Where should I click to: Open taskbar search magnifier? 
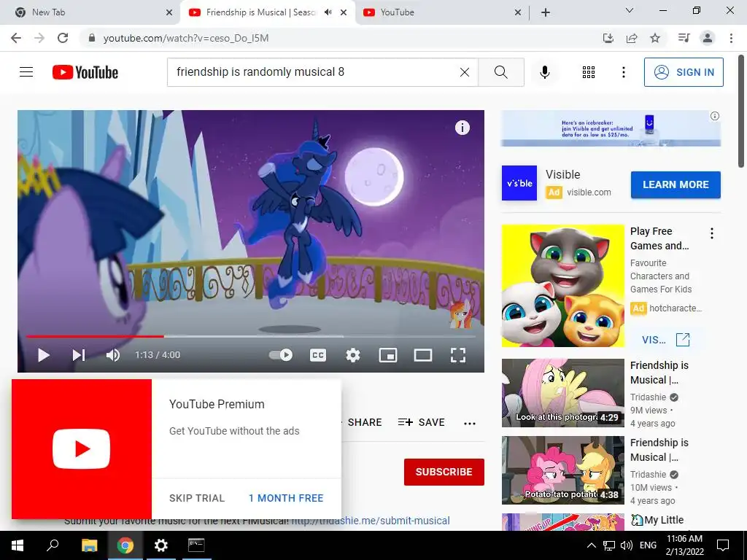(53, 545)
